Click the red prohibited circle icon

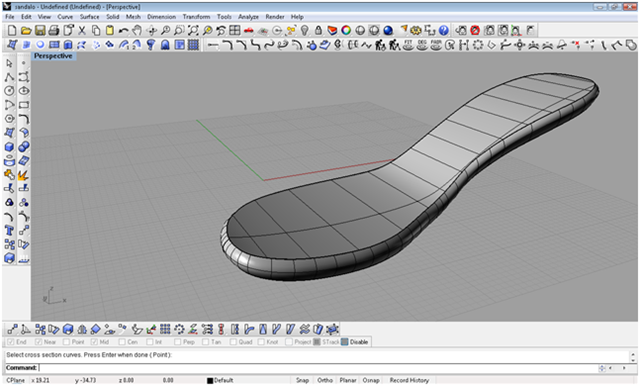click(475, 30)
